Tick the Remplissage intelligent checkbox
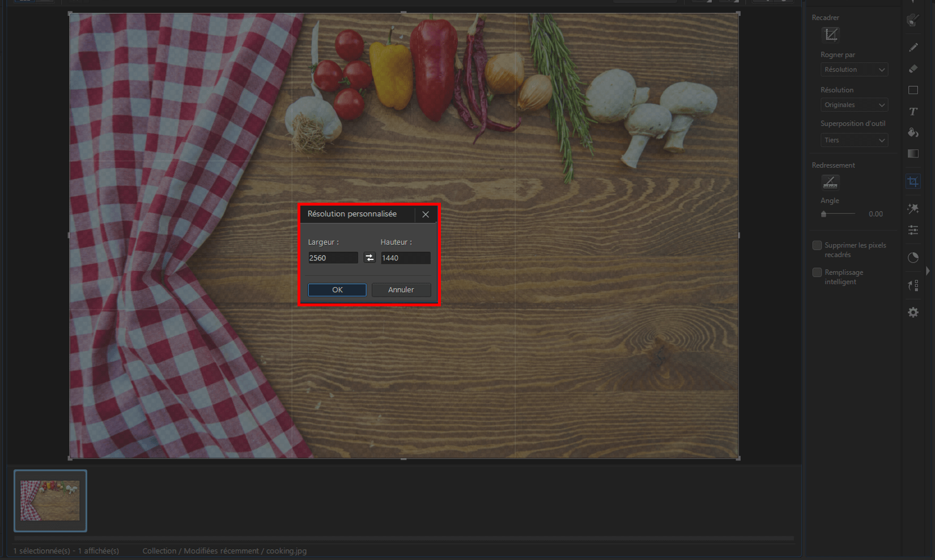Viewport: 935px width, 560px height. [x=817, y=272]
